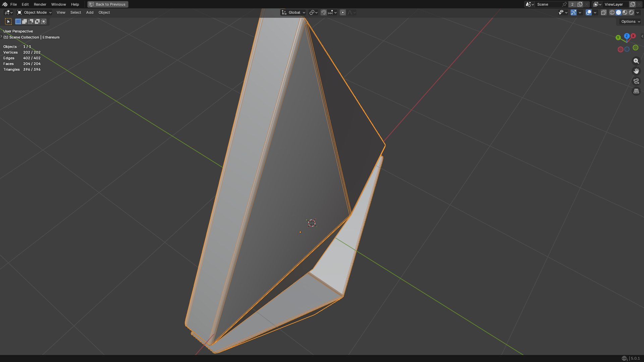644x362 pixels.
Task: Open the view layer browse icon dropdown
Action: coord(597,4)
